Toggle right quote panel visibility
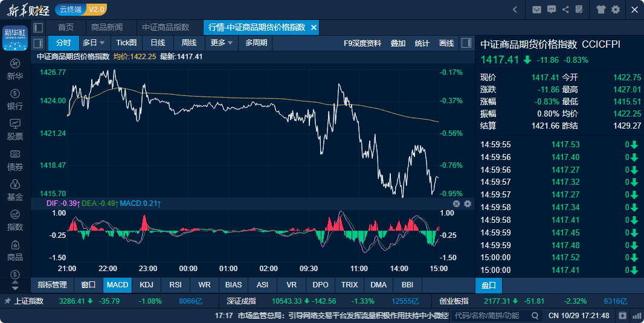Viewport: 644px width, 323px height. (x=466, y=43)
